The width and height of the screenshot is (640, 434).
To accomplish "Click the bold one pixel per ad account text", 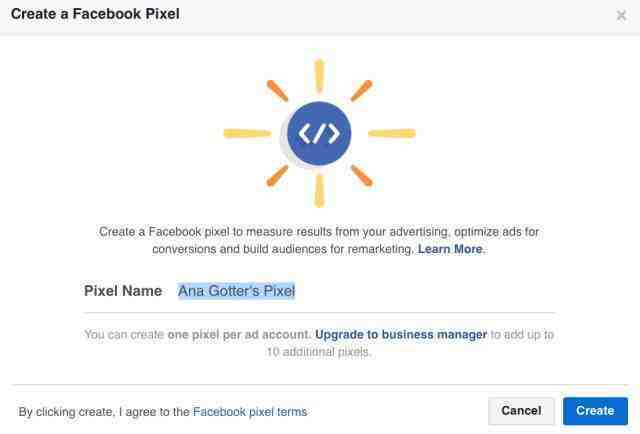I will pyautogui.click(x=239, y=334).
